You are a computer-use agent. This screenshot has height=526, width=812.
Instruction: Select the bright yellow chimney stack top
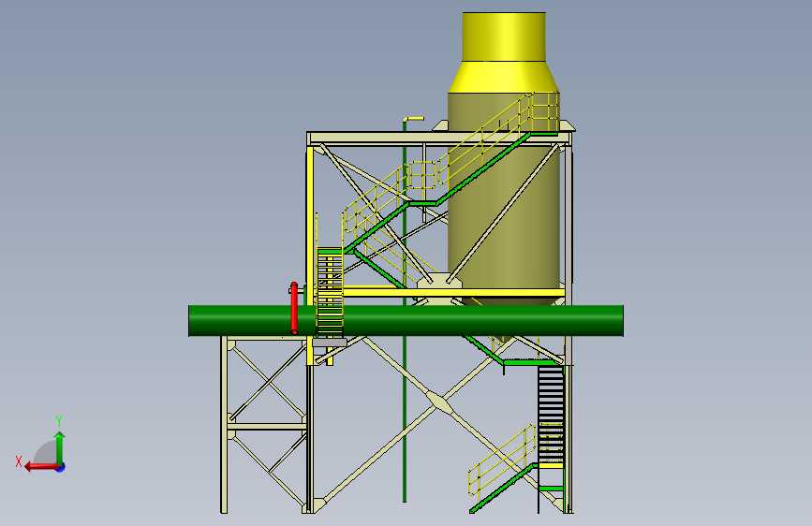504,37
